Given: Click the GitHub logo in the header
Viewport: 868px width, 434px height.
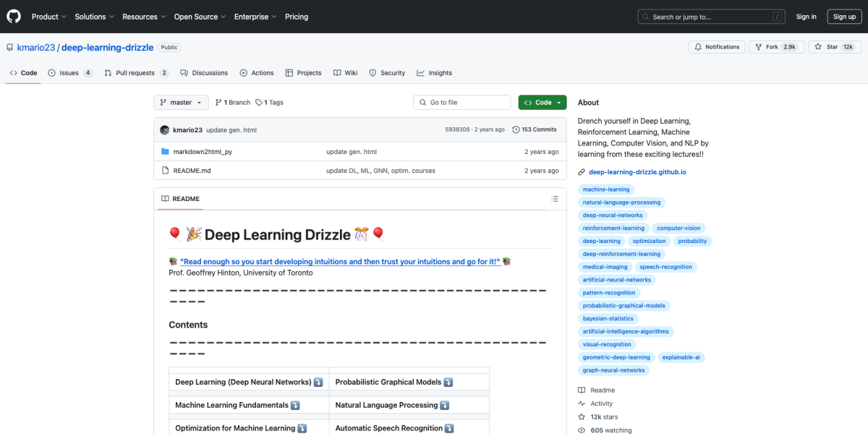Looking at the screenshot, I should (13, 16).
